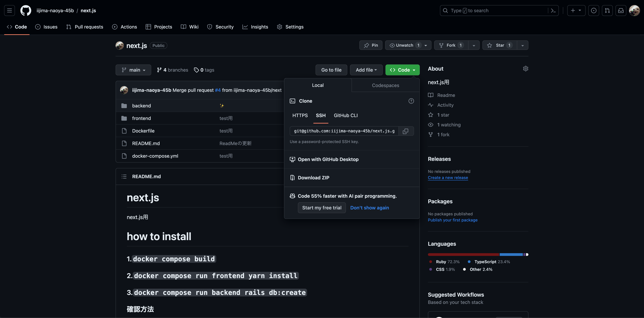Star the next.js repository
This screenshot has width=644, height=318.
pyautogui.click(x=499, y=45)
